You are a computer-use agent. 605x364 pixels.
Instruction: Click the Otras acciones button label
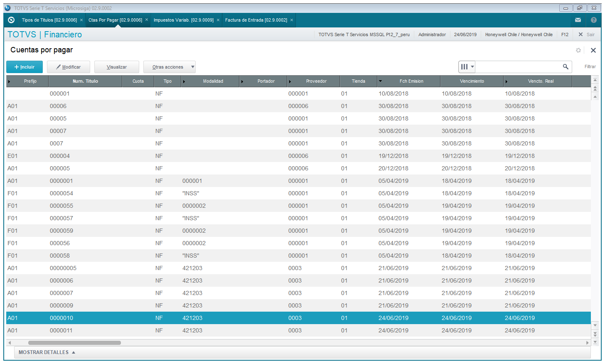[167, 67]
